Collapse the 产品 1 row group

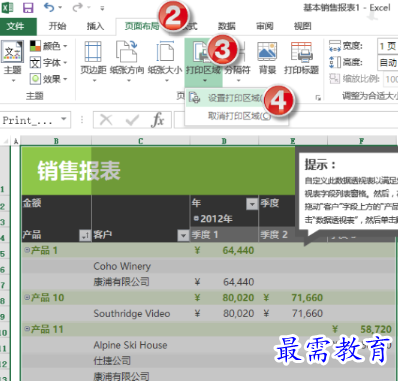pyautogui.click(x=27, y=250)
